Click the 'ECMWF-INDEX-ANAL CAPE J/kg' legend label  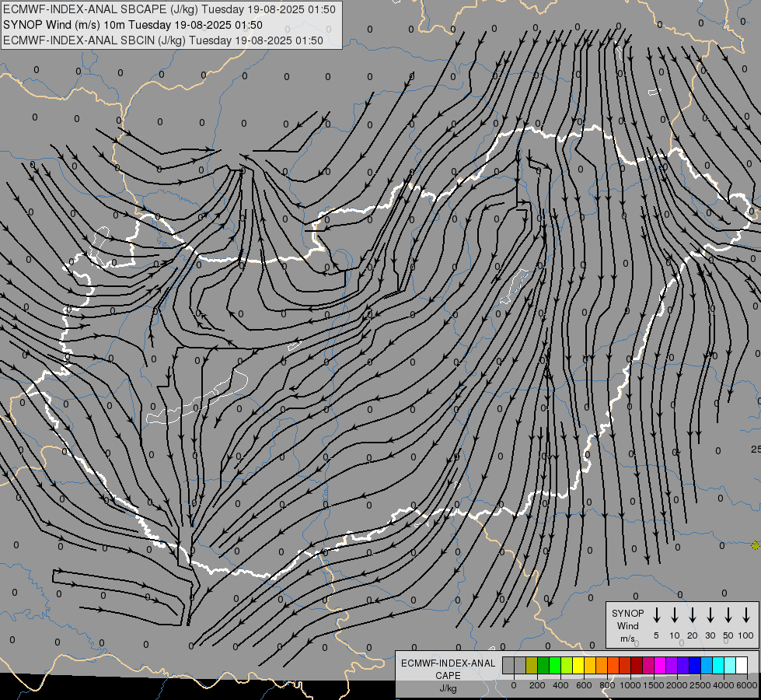click(x=448, y=675)
